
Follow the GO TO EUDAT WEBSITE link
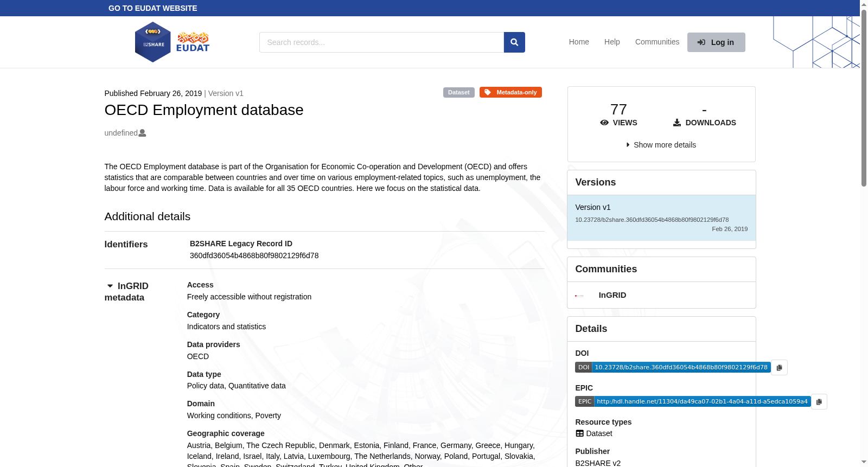click(x=153, y=8)
